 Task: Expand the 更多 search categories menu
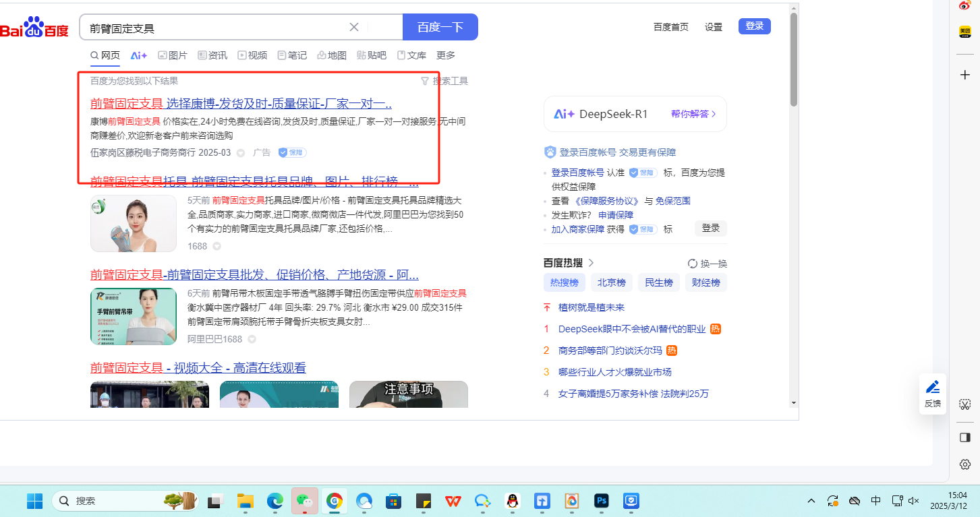pos(446,55)
